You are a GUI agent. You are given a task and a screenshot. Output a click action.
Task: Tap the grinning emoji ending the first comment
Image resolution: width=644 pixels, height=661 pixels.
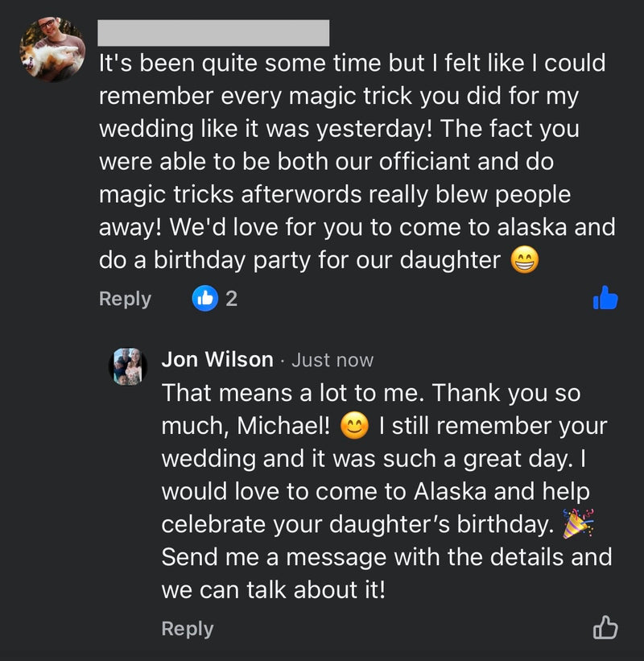524,261
